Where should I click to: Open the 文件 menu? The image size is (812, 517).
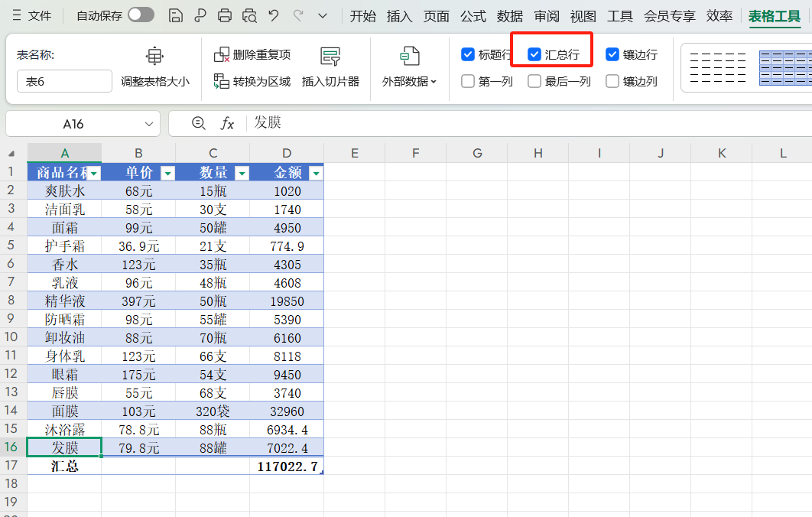pos(38,15)
